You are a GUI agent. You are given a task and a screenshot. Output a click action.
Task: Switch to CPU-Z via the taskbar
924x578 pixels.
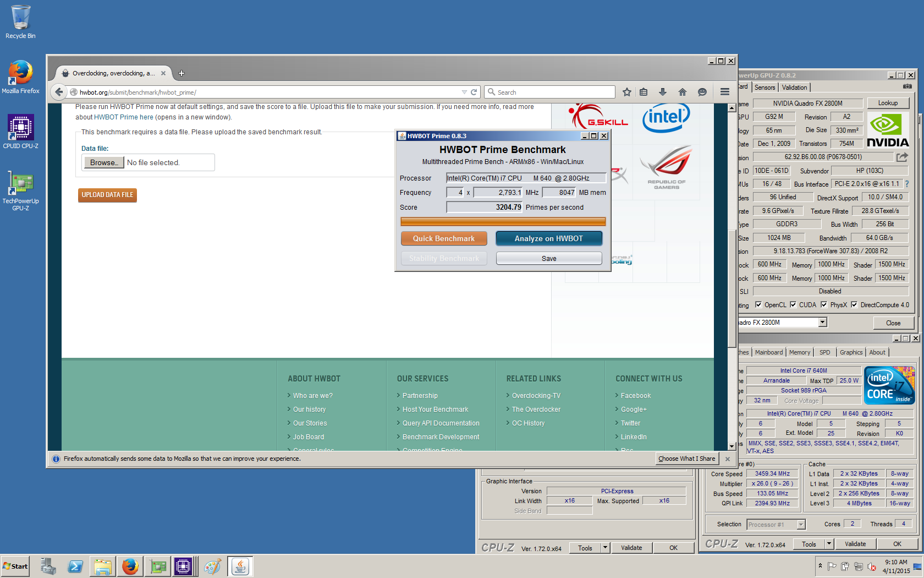184,566
